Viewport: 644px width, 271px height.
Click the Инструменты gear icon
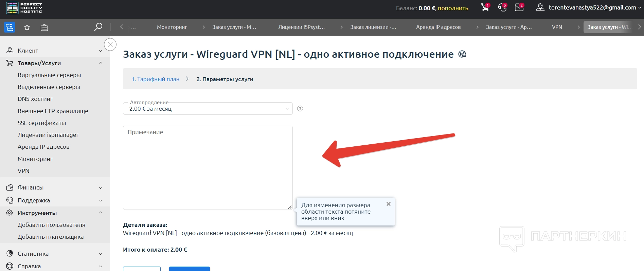10,213
